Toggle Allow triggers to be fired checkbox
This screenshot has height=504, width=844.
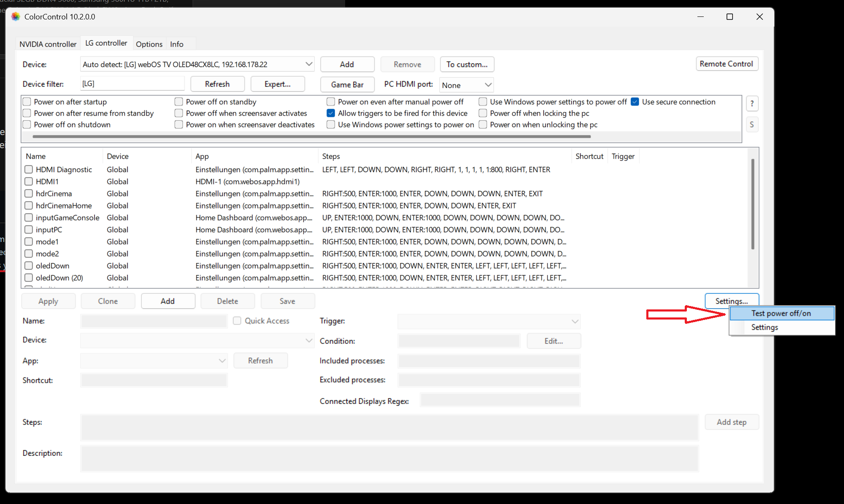[331, 113]
